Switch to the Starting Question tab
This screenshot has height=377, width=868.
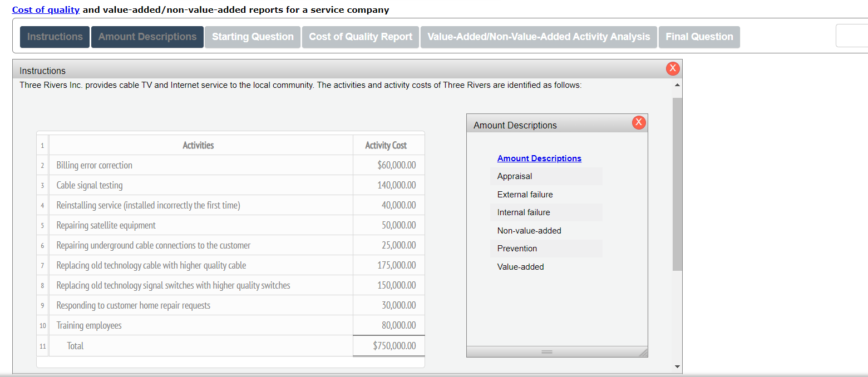click(252, 37)
